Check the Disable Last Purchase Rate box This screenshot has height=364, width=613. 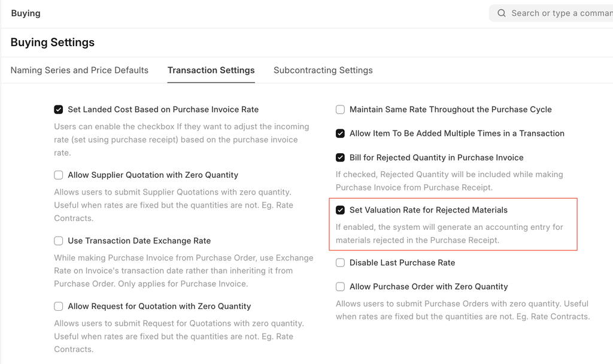point(340,263)
